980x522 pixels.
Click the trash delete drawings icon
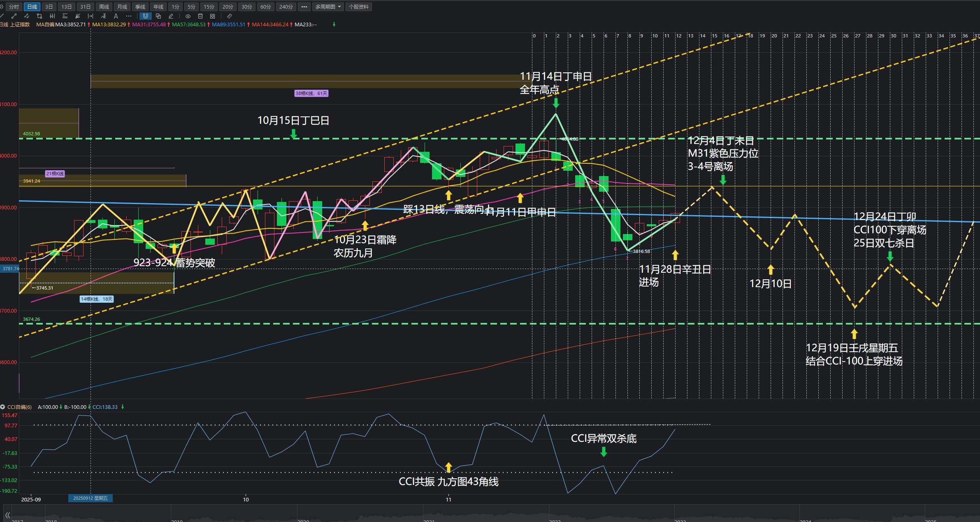(200, 16)
